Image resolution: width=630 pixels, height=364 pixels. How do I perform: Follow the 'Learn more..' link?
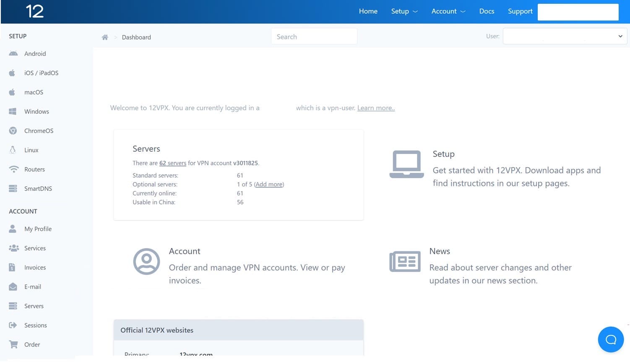pos(376,108)
